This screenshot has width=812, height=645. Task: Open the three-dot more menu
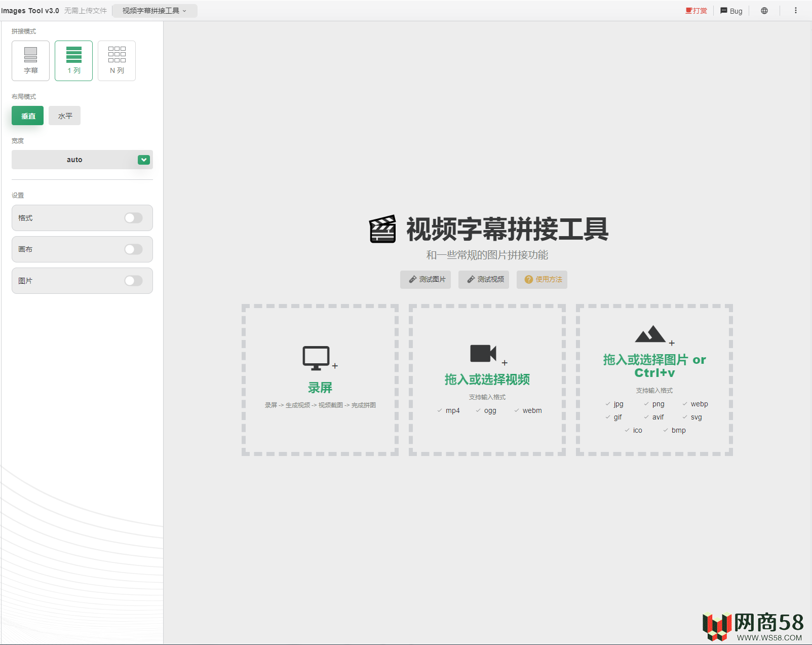click(796, 11)
